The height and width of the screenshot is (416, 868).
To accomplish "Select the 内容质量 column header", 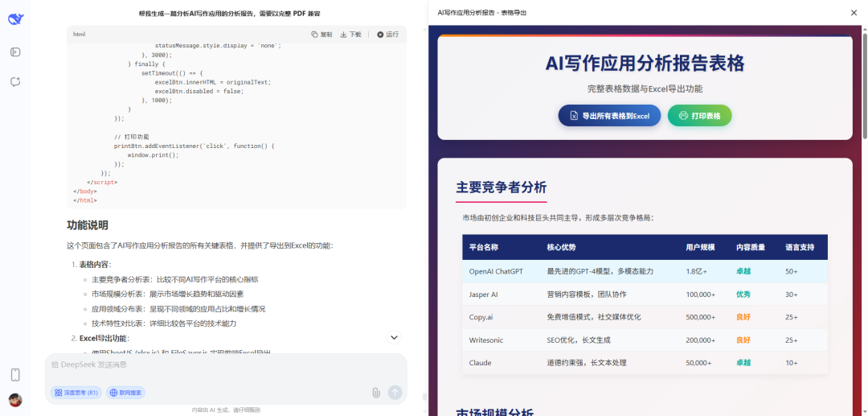I will click(751, 248).
